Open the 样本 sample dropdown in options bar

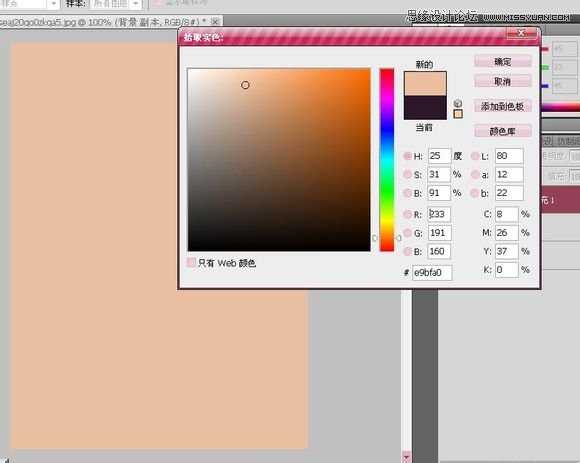coord(115,4)
